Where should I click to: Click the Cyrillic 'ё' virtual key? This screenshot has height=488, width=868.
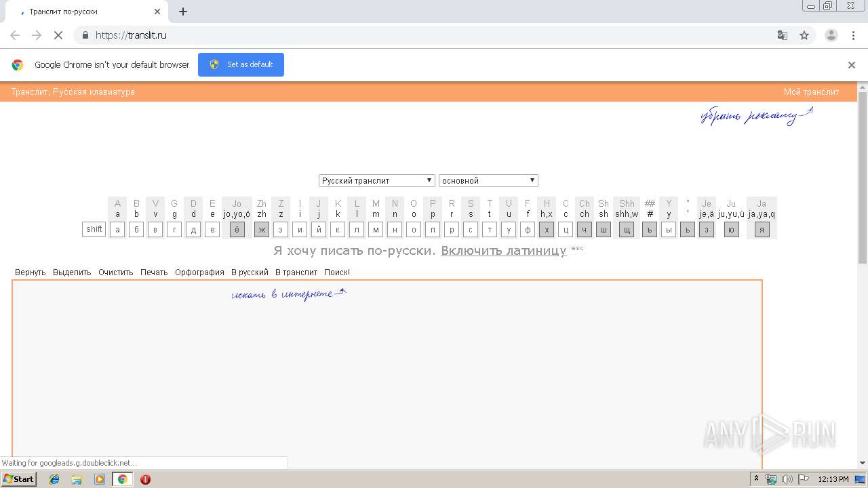click(237, 229)
